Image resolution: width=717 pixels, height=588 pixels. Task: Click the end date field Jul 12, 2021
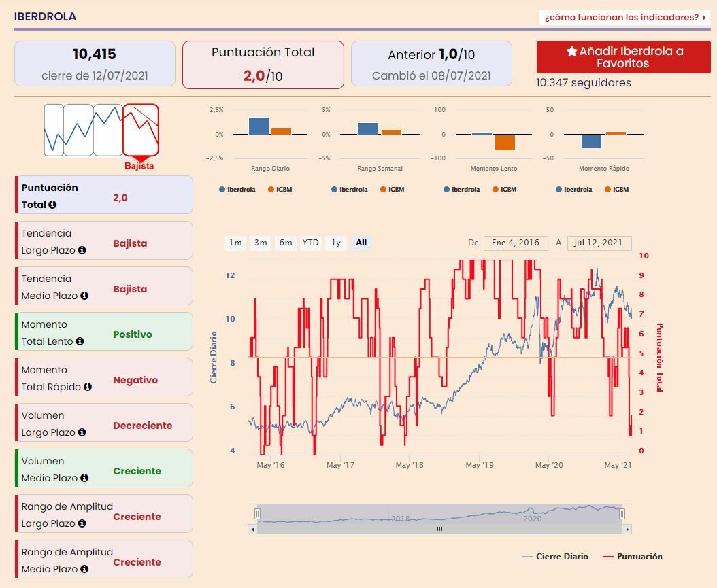[x=599, y=243]
